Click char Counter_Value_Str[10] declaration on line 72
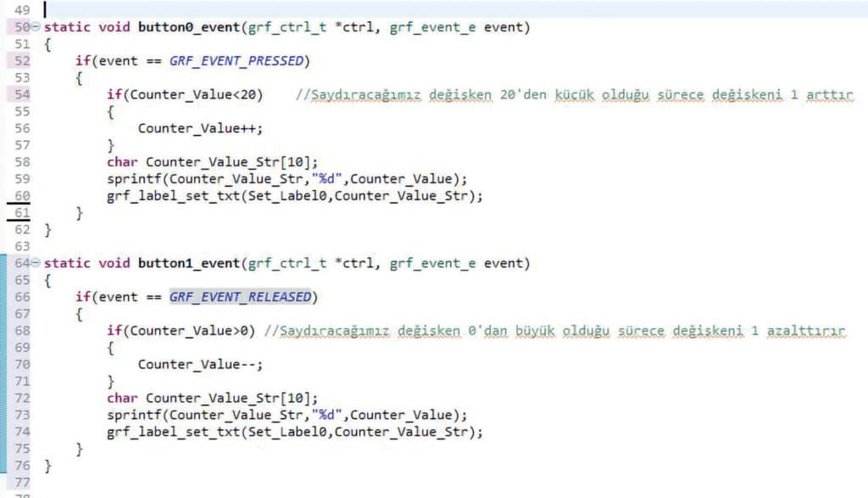The image size is (868, 498). (213, 398)
